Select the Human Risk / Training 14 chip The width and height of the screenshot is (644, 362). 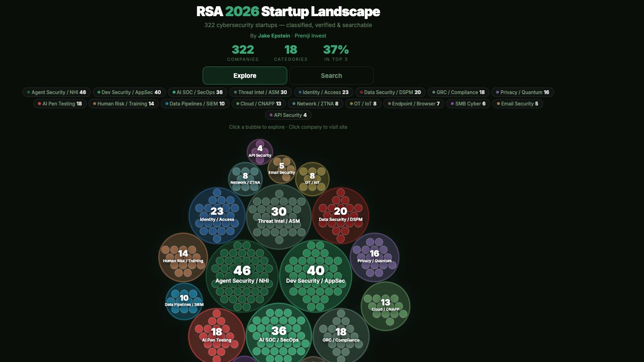coord(124,104)
